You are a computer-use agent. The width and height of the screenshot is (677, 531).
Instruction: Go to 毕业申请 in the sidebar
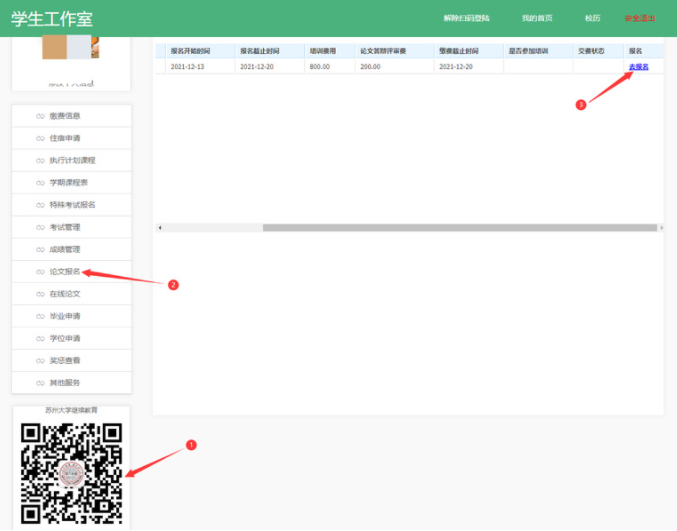coord(72,316)
